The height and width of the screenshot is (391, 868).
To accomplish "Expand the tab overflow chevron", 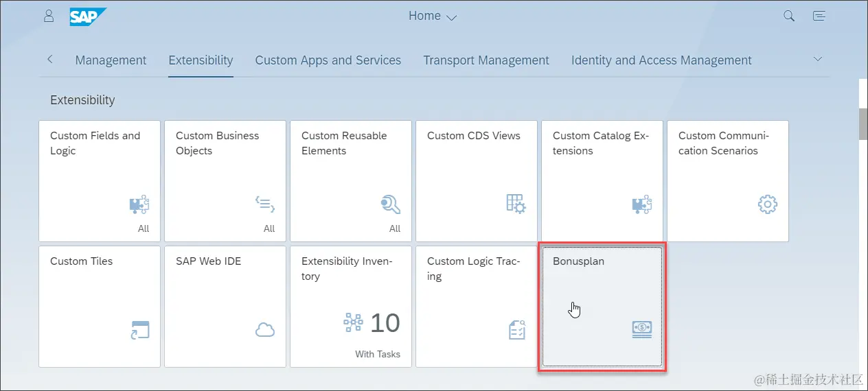I will (x=817, y=60).
